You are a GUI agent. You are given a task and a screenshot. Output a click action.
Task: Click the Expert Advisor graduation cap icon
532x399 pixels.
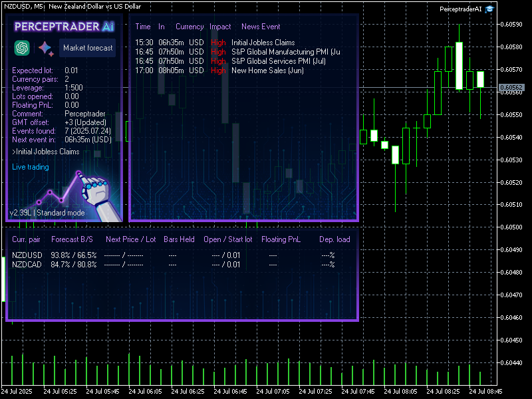489,9
